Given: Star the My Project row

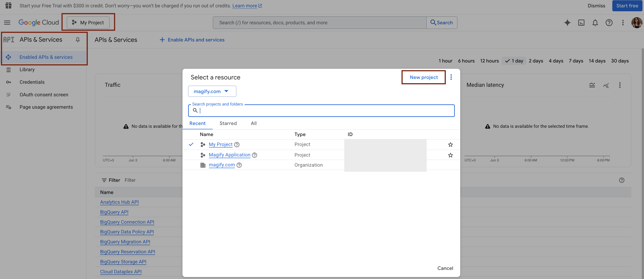Looking at the screenshot, I should pos(450,144).
